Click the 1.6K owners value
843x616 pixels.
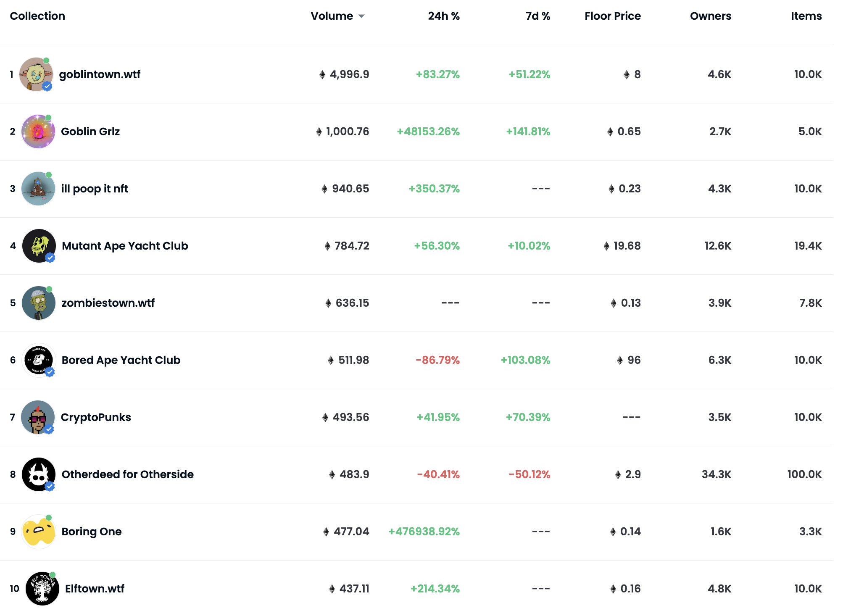tap(721, 532)
